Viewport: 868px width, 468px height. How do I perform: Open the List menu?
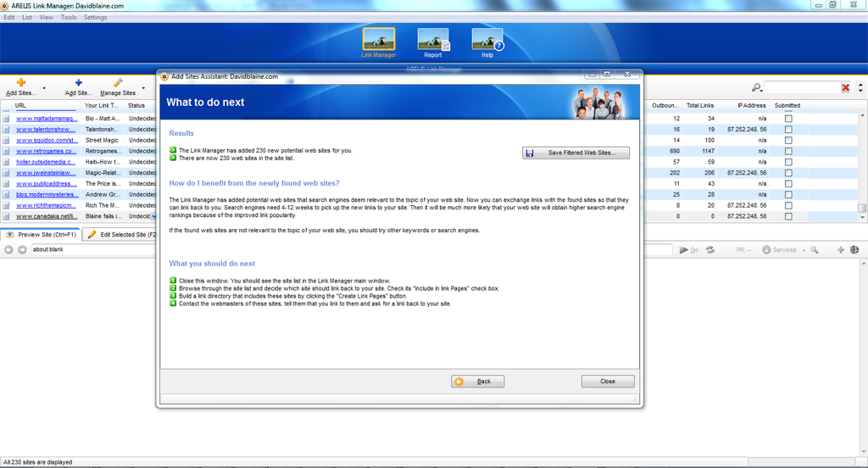[27, 17]
